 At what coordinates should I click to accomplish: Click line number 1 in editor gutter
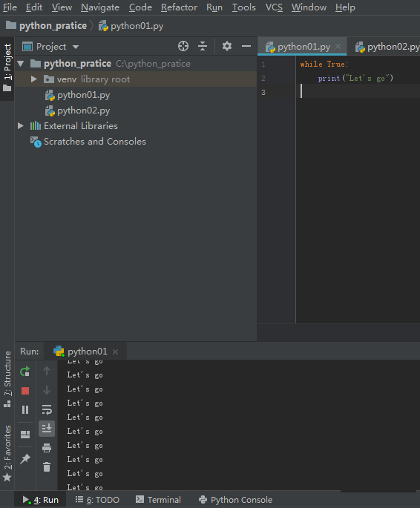click(x=263, y=65)
